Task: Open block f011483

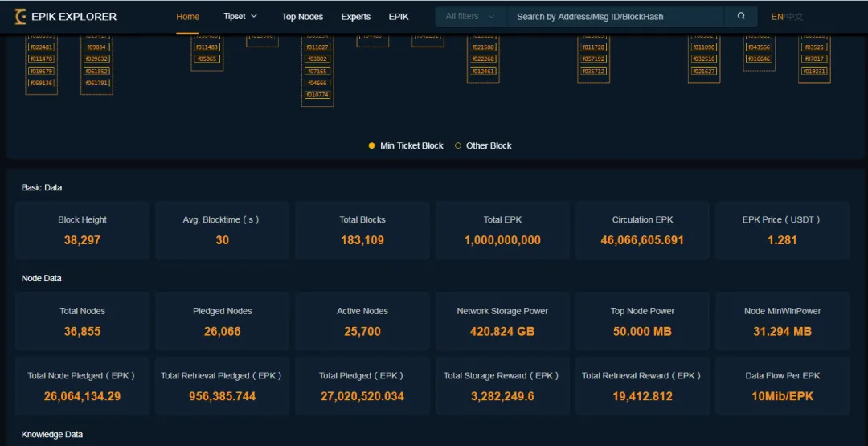Action: pos(207,47)
